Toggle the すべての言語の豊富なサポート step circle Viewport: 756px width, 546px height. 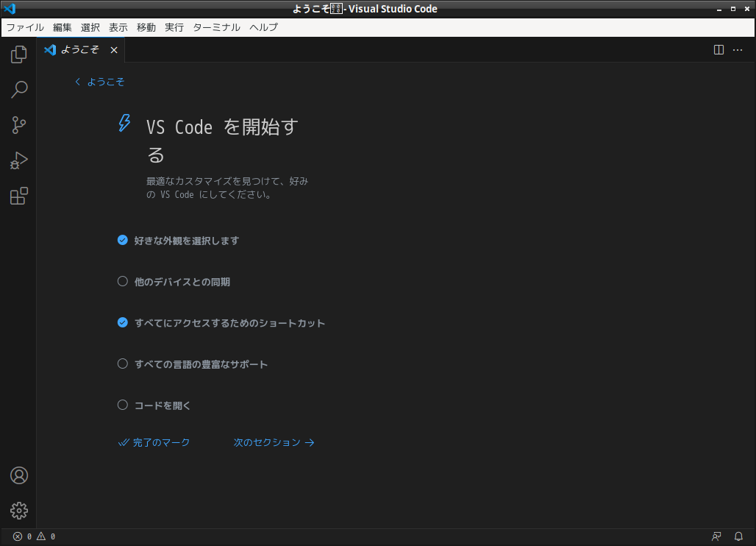coord(123,364)
